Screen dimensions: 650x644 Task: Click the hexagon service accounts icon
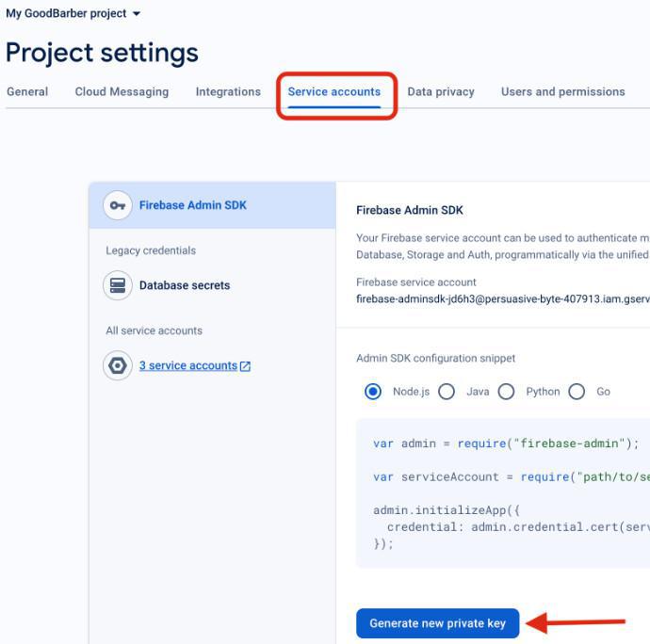pos(118,366)
